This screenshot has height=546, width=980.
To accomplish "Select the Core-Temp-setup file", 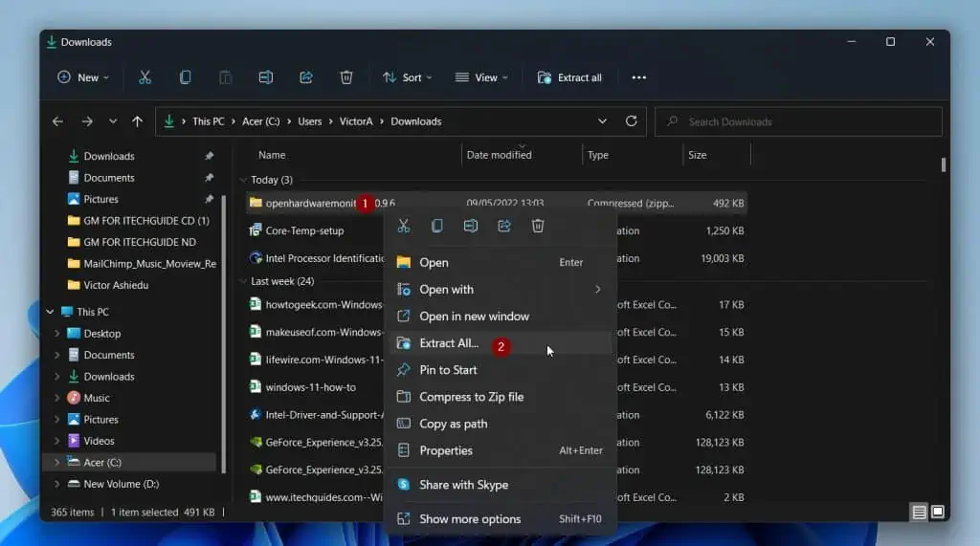I will pos(304,230).
